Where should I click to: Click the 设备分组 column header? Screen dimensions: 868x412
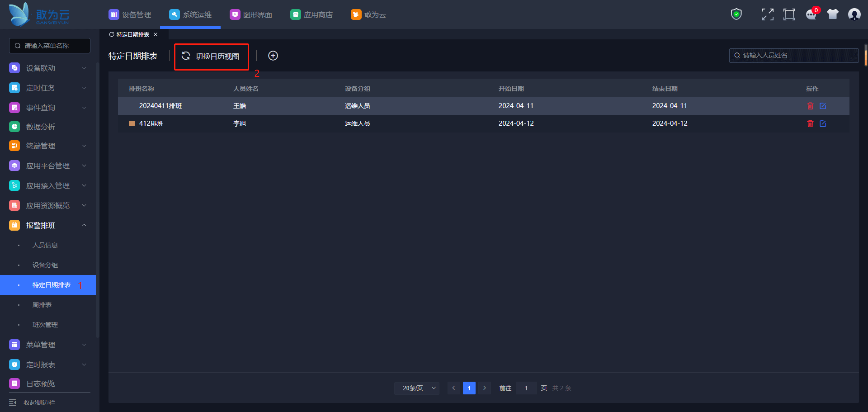tap(358, 89)
